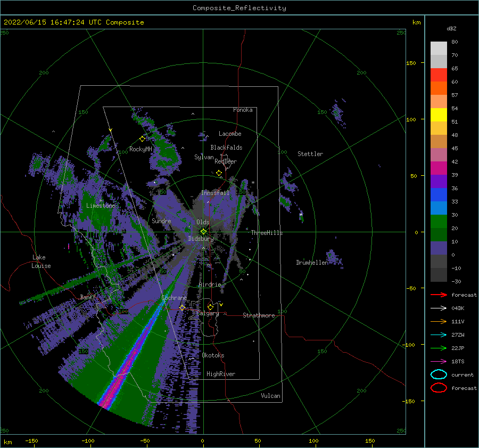Click the Innisfail city label
The width and height of the screenshot is (479, 448).
[x=215, y=193]
